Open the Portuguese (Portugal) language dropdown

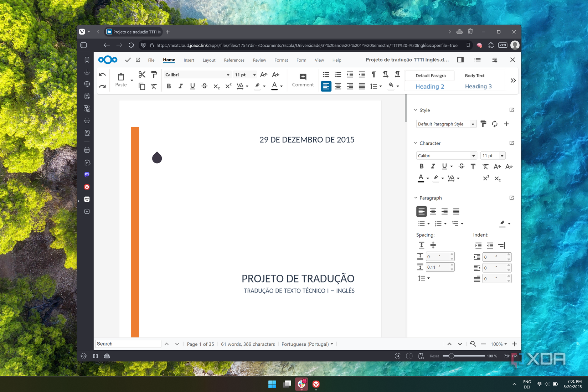click(x=307, y=344)
